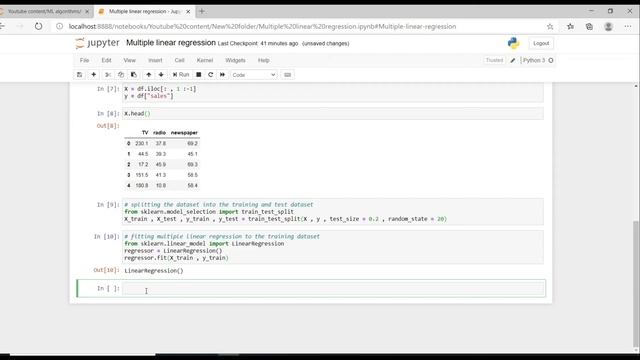The width and height of the screenshot is (640, 360).
Task: Restart kernel and rerun all cells
Action: point(222,75)
